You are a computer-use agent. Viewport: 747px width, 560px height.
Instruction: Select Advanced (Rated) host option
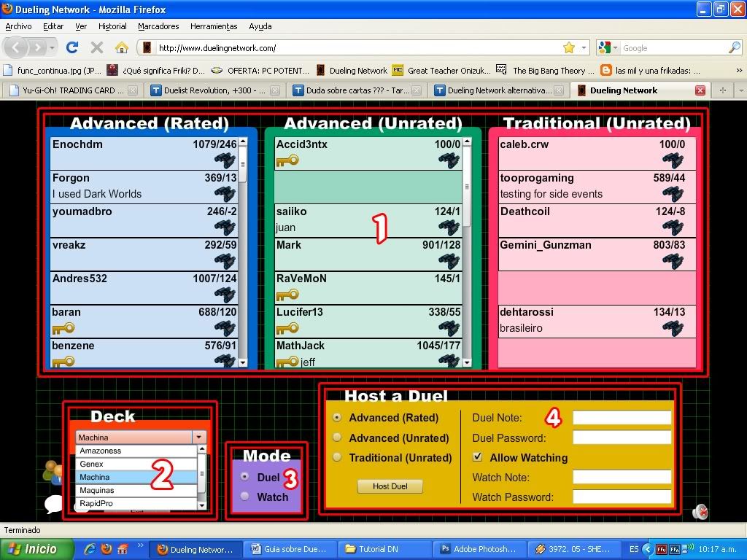[x=337, y=418]
